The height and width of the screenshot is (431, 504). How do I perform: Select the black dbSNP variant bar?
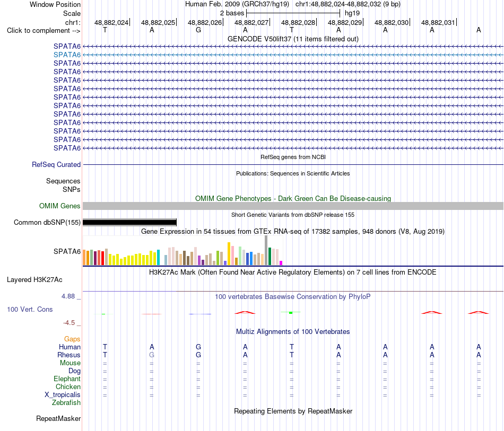click(x=129, y=222)
